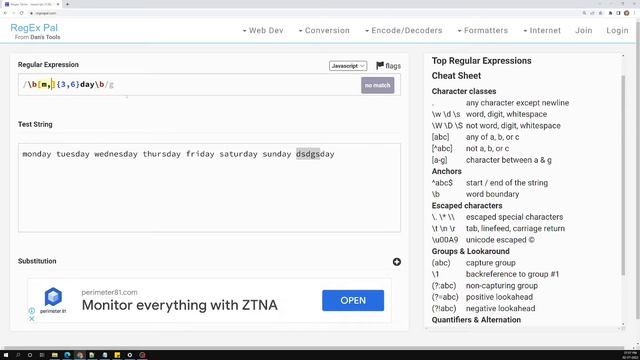The image size is (640, 360).
Task: Switch to Chrome in the taskbar
Action: pos(80,355)
